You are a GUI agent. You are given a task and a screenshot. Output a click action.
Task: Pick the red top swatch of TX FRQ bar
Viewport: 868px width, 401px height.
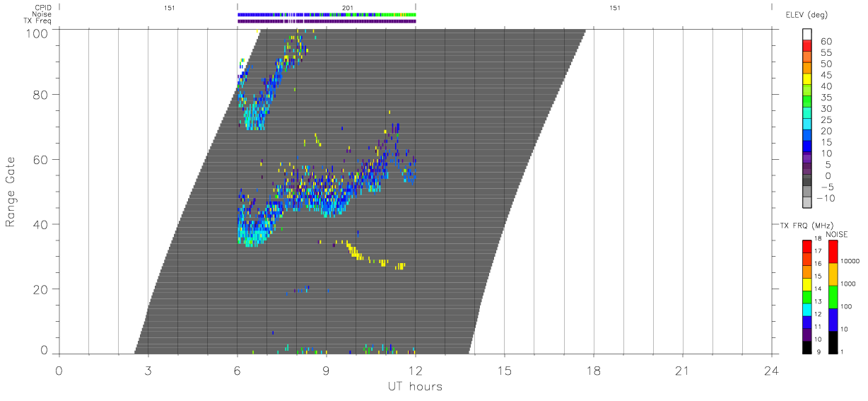point(807,248)
